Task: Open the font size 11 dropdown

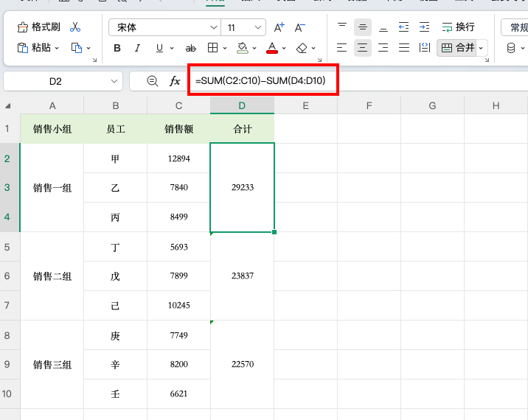Action: pyautogui.click(x=258, y=27)
